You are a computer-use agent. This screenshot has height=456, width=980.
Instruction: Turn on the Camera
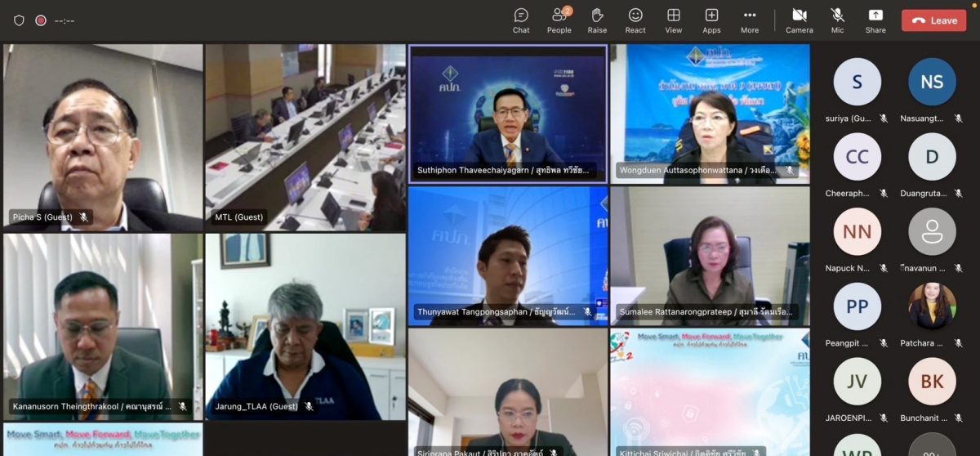[x=800, y=20]
